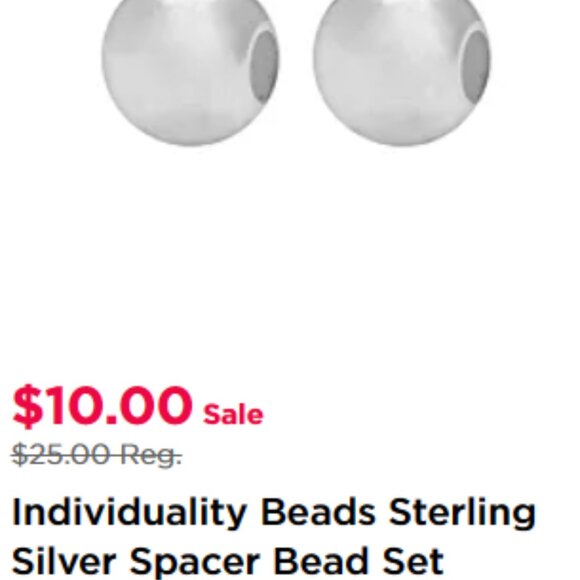This screenshot has height=580, width=580.
Task: Open the Individuality Beads product title link
Action: [x=274, y=536]
